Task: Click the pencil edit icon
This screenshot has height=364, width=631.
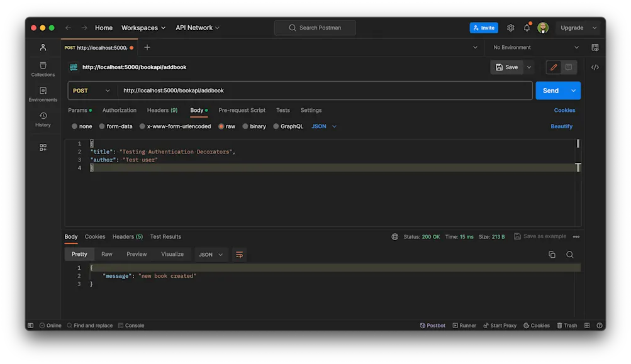Action: 554,67
